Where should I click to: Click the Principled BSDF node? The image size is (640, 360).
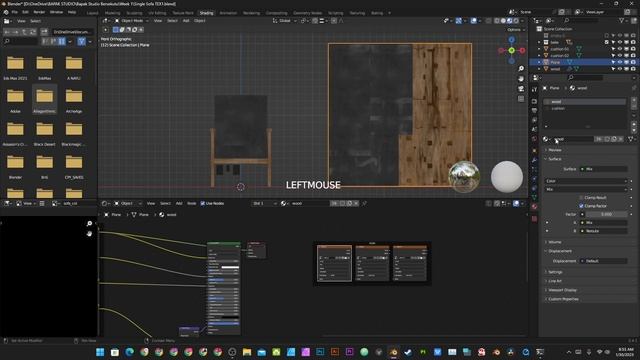[x=224, y=288]
